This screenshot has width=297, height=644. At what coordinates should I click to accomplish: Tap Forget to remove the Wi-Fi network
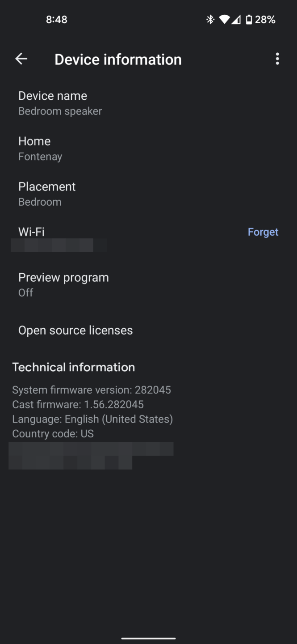click(263, 232)
